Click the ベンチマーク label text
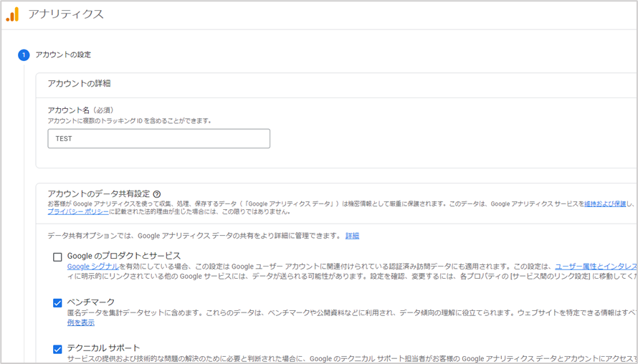Screen dimensions: 638x364 (x=91, y=302)
